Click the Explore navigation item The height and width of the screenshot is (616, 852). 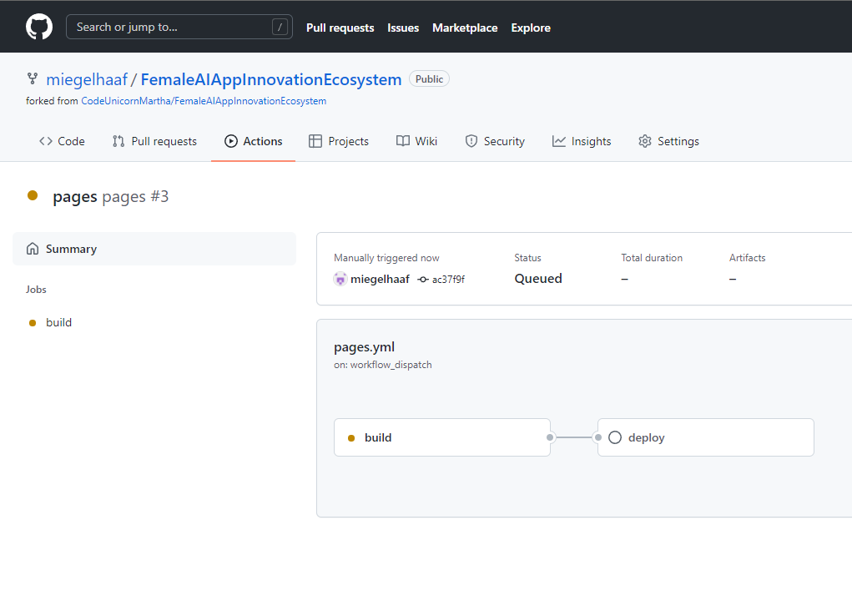click(530, 27)
